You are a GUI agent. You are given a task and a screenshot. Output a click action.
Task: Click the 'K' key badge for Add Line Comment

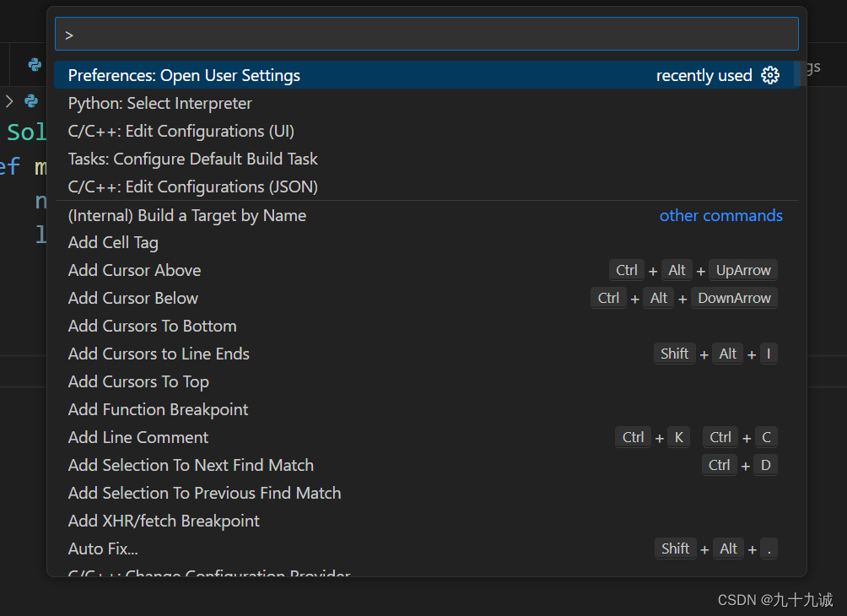pyautogui.click(x=679, y=438)
